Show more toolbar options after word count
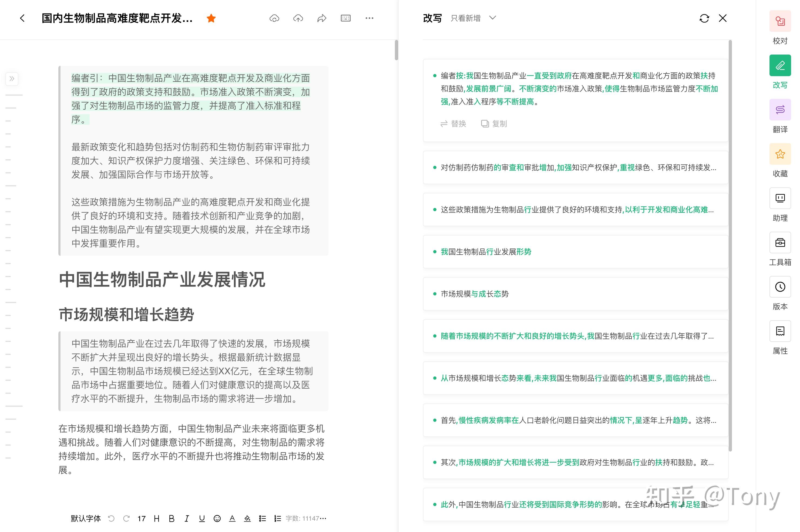Viewport: 800px width, 532px height. click(323, 518)
